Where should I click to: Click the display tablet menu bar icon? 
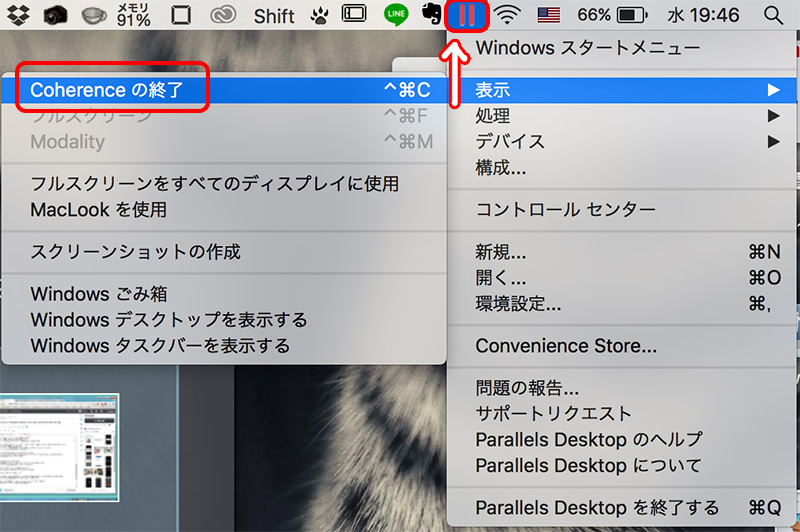pos(354,14)
